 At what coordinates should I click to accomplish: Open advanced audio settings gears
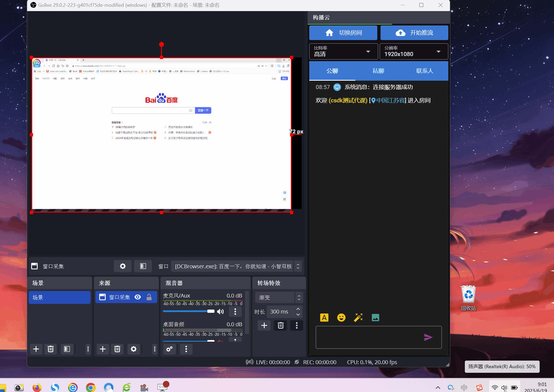coord(170,349)
